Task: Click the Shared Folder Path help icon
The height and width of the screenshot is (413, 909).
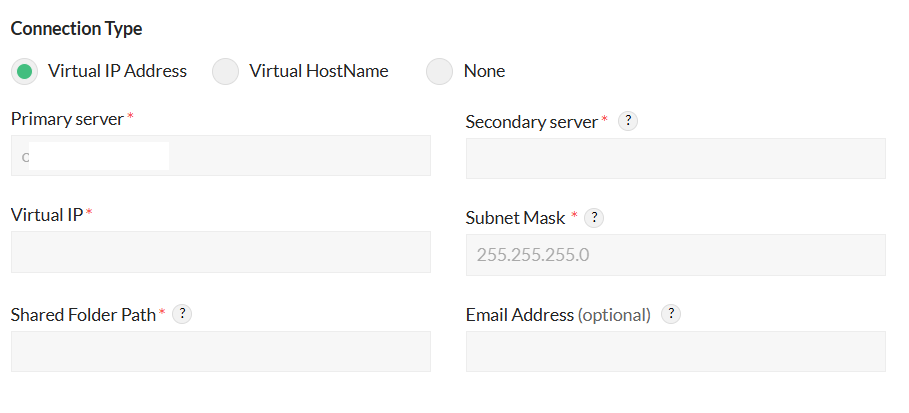Action: click(x=182, y=314)
